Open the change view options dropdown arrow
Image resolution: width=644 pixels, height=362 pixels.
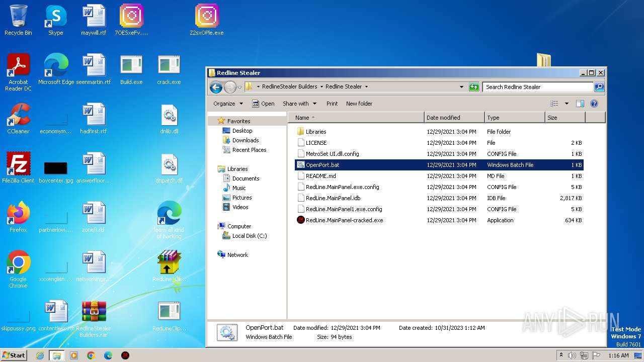tap(567, 104)
